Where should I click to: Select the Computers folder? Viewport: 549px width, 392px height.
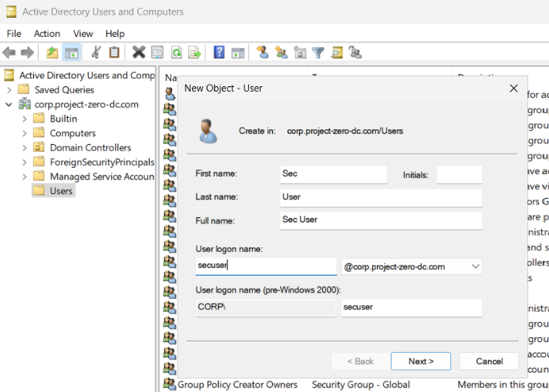72,133
